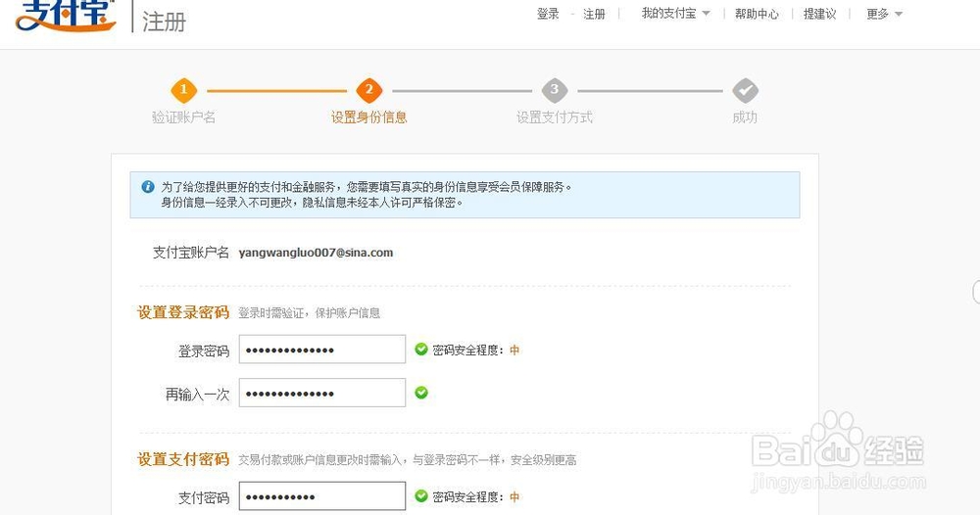Click the success checkmark step badge

click(745, 90)
